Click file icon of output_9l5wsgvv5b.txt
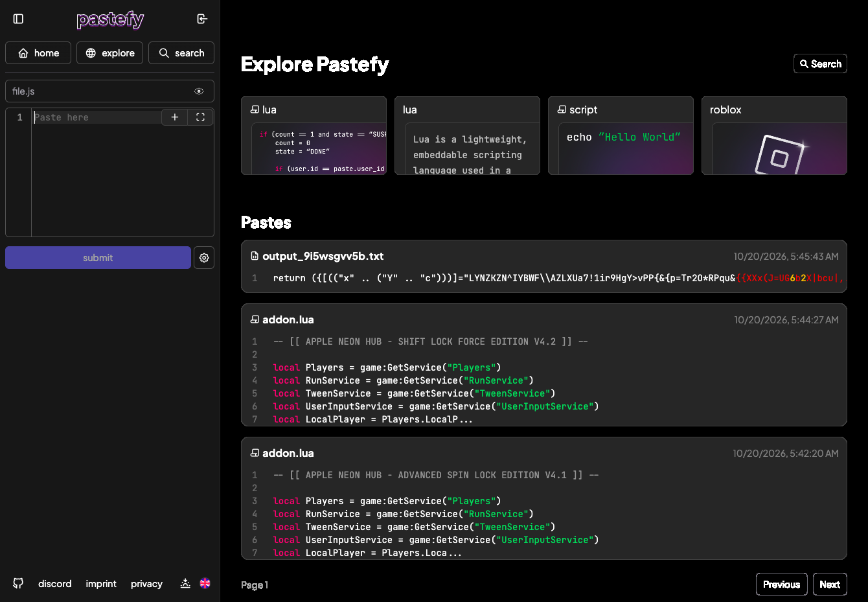 [x=255, y=256]
